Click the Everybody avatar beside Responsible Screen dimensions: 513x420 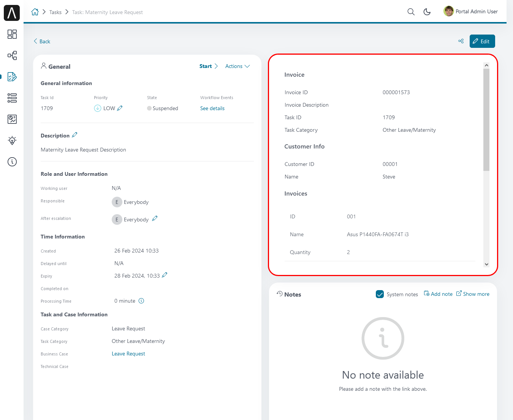tap(117, 202)
